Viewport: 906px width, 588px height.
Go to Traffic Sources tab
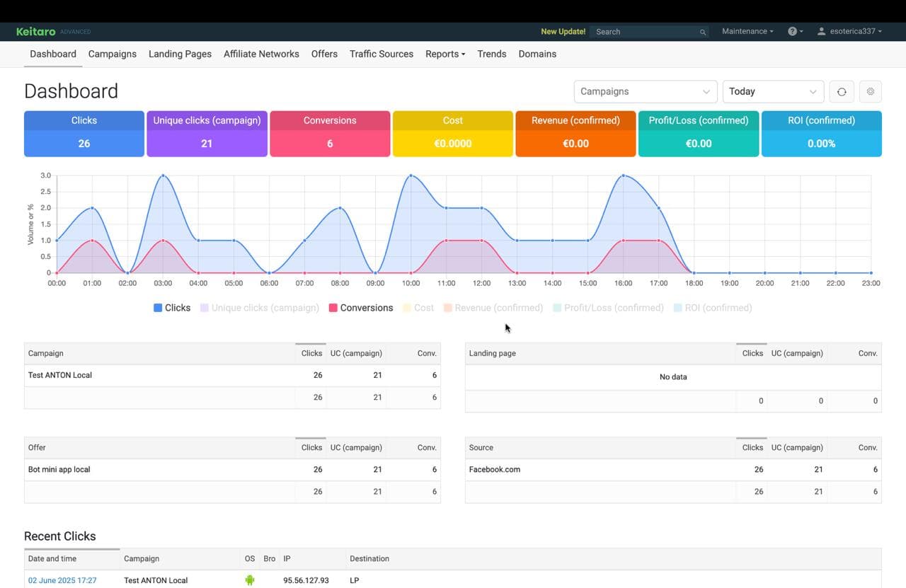point(382,54)
